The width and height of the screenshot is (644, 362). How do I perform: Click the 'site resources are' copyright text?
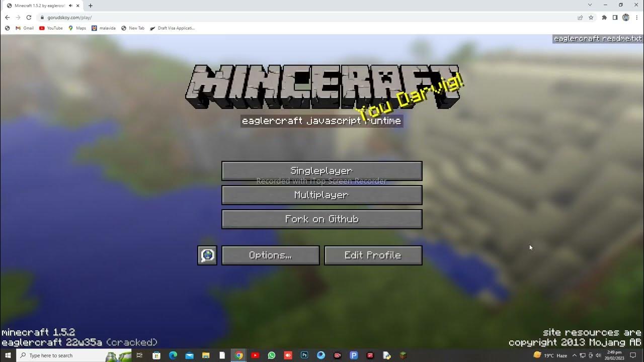(592, 332)
